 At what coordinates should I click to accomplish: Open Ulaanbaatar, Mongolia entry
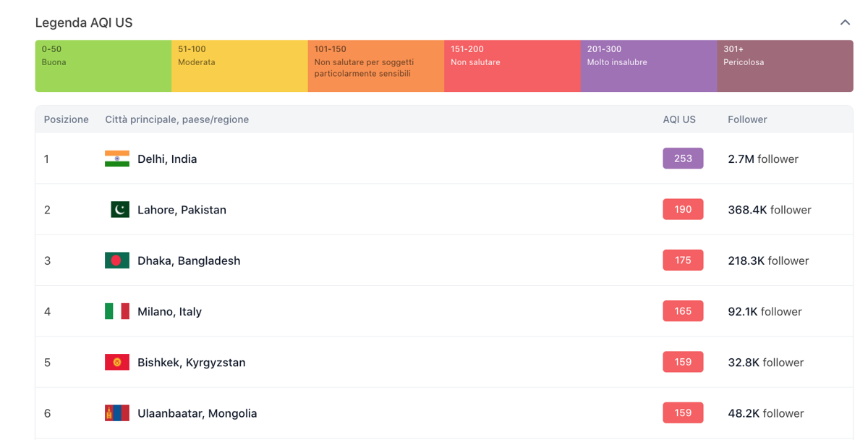(x=197, y=413)
